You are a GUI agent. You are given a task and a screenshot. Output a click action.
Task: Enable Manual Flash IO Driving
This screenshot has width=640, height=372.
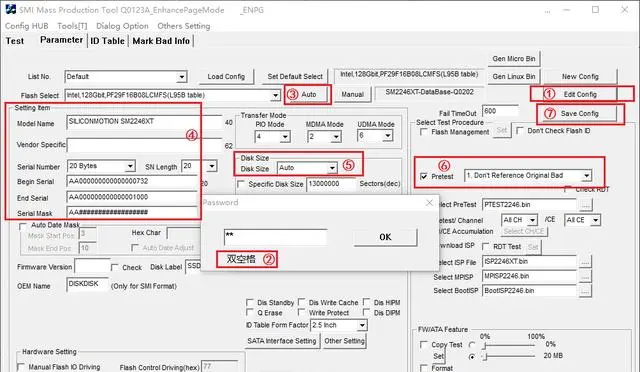(21, 367)
